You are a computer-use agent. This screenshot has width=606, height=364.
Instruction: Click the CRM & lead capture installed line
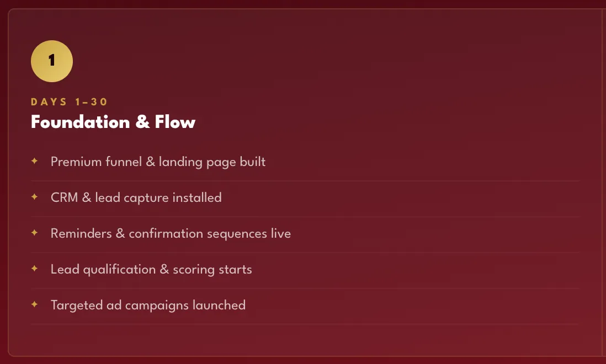(136, 197)
